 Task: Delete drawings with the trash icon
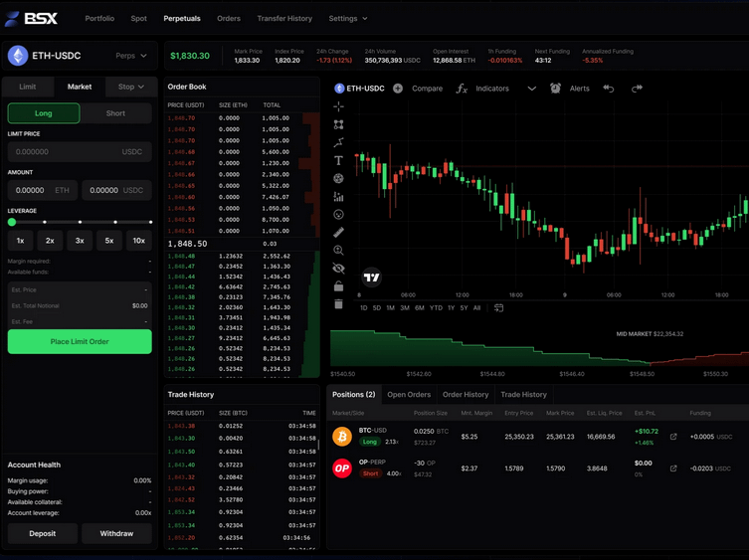coord(338,304)
